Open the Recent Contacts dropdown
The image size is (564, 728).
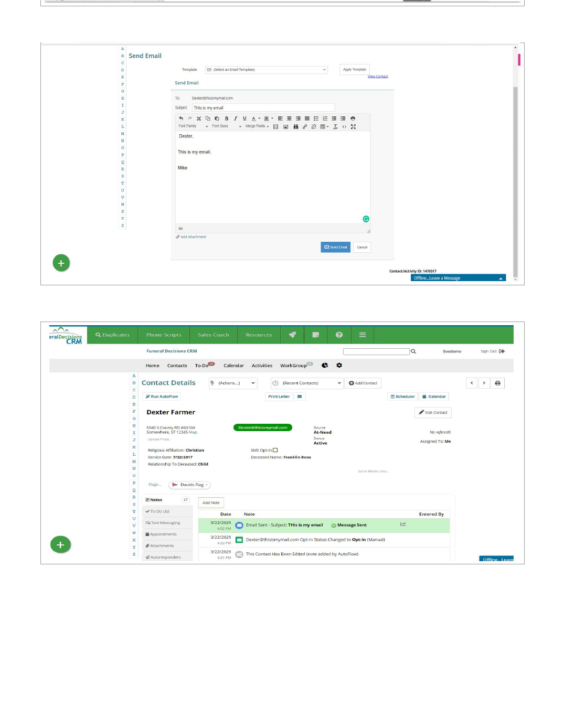pos(306,383)
